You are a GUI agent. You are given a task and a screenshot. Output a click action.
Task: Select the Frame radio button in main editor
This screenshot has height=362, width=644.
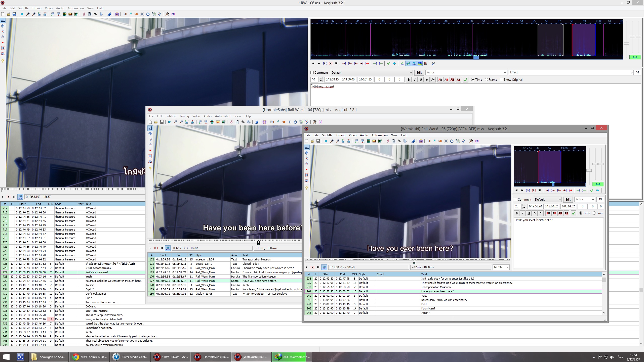pyautogui.click(x=487, y=80)
